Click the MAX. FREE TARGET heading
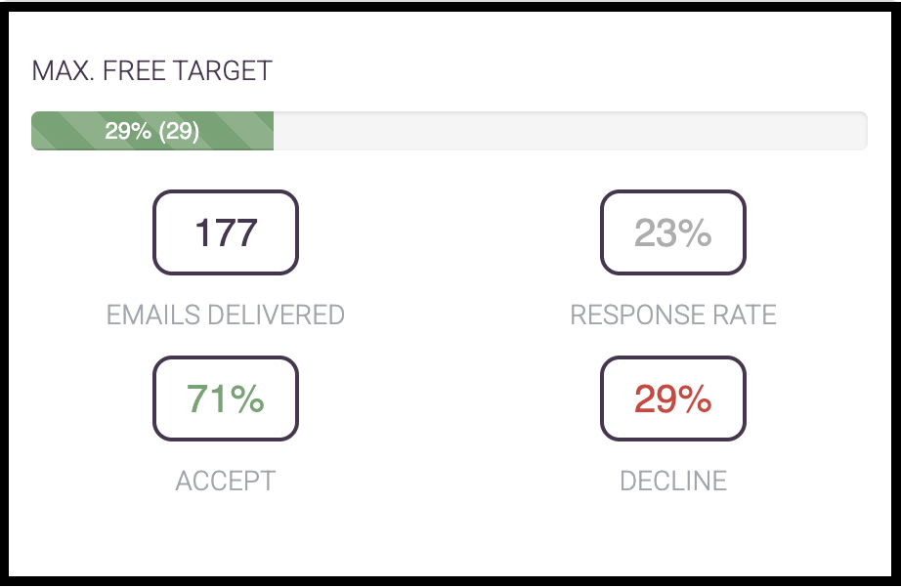The image size is (901, 588). (151, 71)
